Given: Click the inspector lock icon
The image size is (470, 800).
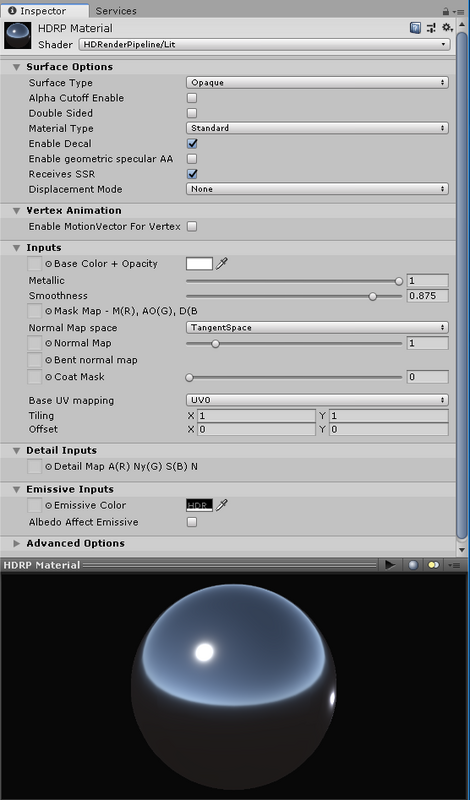Looking at the screenshot, I should [x=446, y=11].
